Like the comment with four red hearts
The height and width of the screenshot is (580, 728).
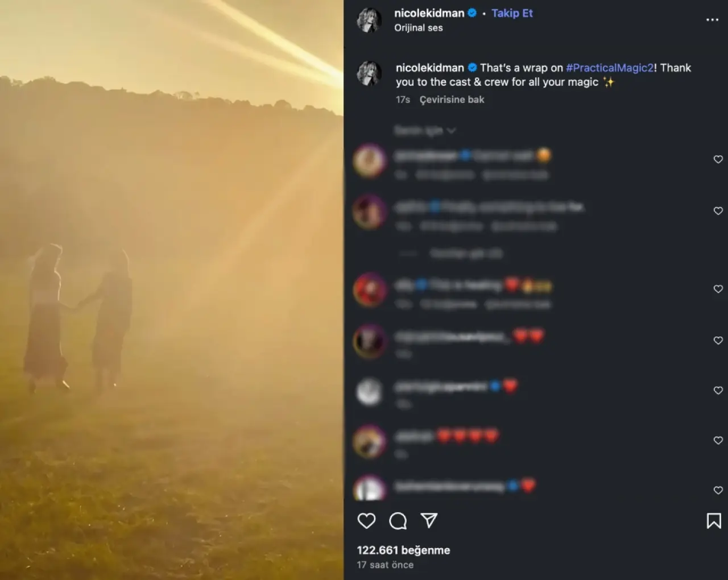(718, 440)
